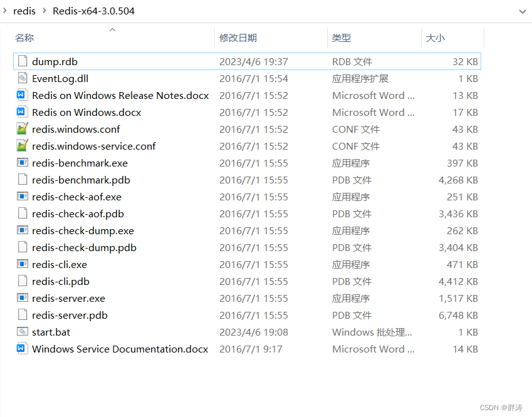Viewport: 532px width, 417px height.
Task: Sort files by the 名称 column header
Action: (24, 38)
